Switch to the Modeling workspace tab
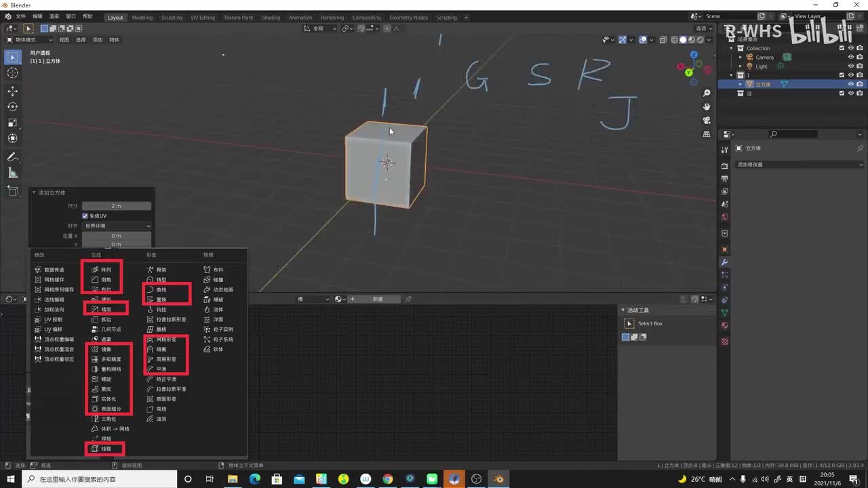Image resolution: width=868 pixels, height=488 pixels. (142, 18)
